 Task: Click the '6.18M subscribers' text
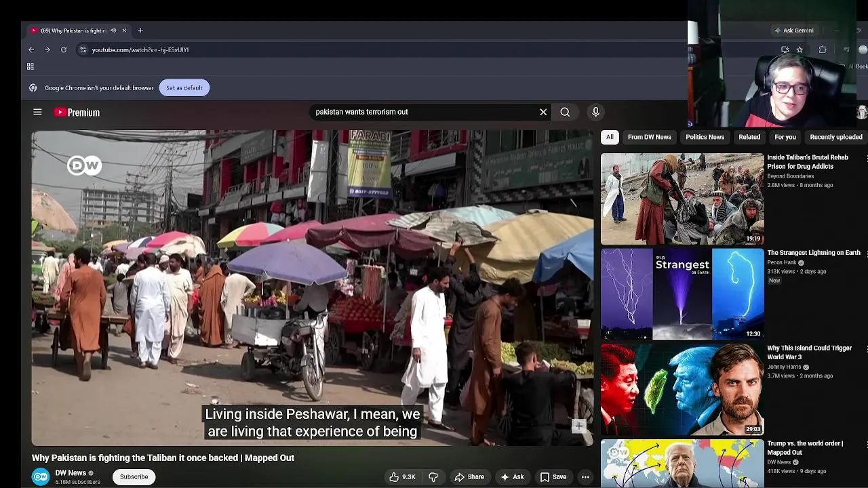coord(77,483)
